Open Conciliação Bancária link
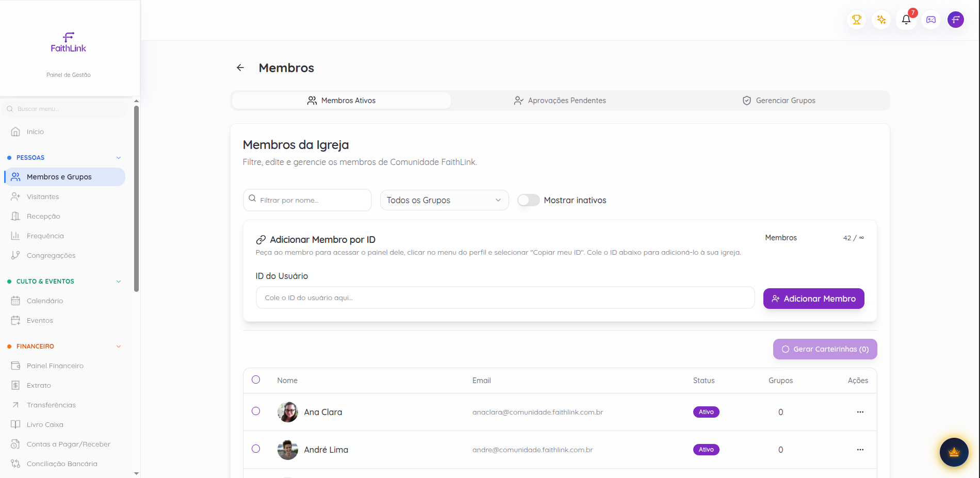The height and width of the screenshot is (478, 980). [x=65, y=464]
